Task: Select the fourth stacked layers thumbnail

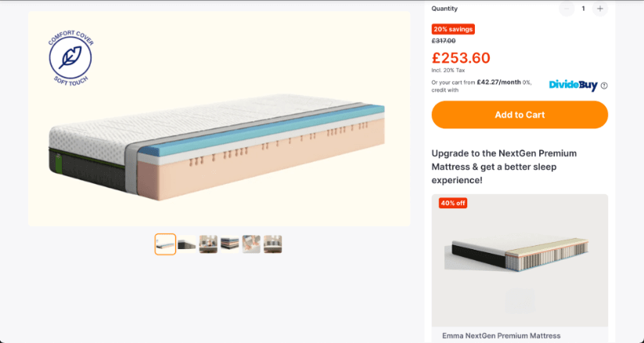Action: coord(229,244)
